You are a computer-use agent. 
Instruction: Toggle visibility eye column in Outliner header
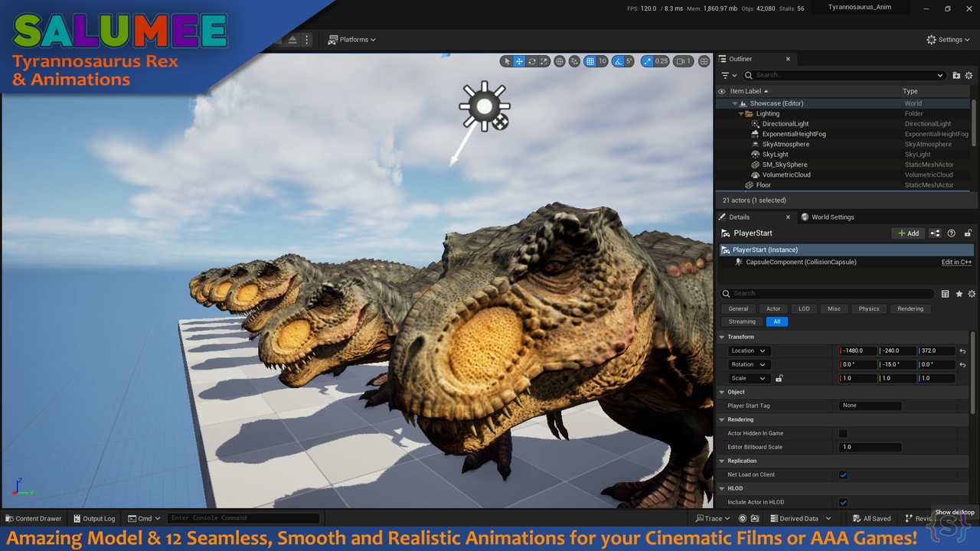721,91
